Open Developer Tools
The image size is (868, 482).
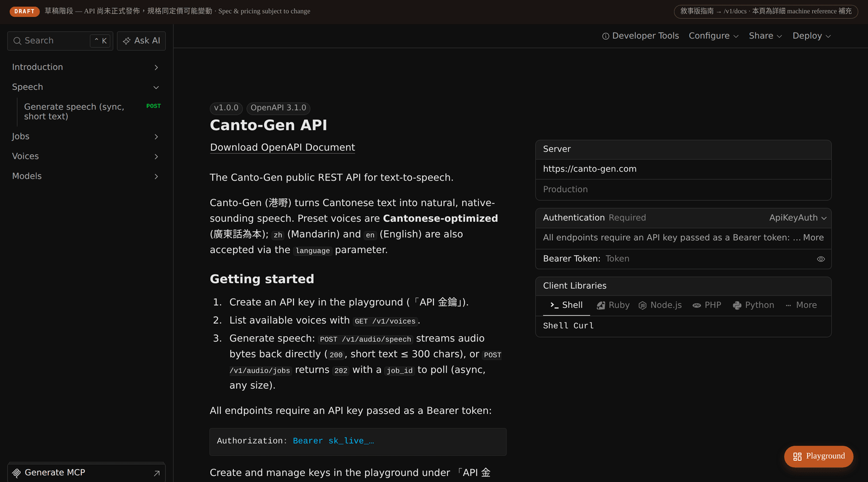[x=640, y=36]
